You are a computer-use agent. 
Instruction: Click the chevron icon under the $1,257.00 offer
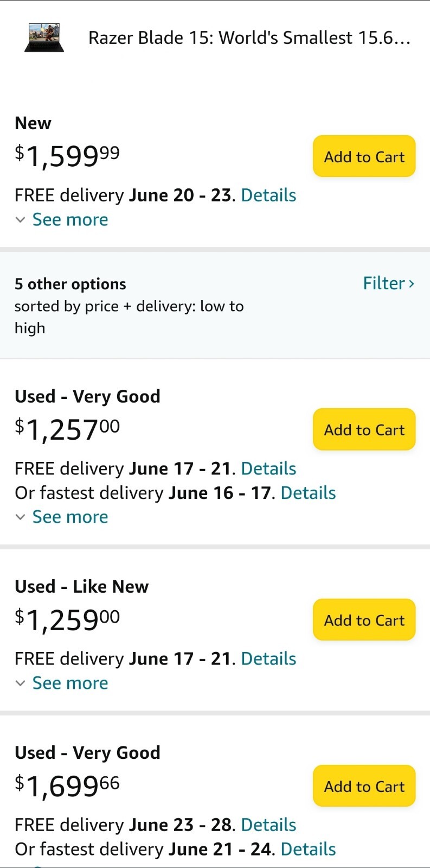click(21, 517)
